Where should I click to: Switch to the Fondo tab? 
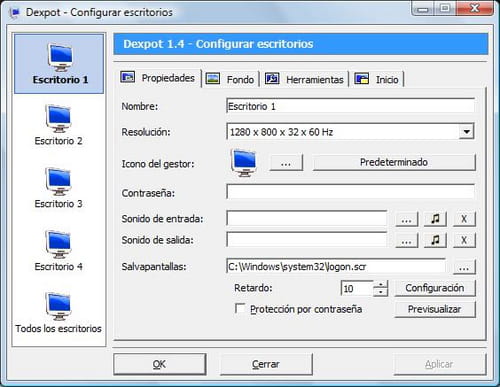pyautogui.click(x=231, y=79)
